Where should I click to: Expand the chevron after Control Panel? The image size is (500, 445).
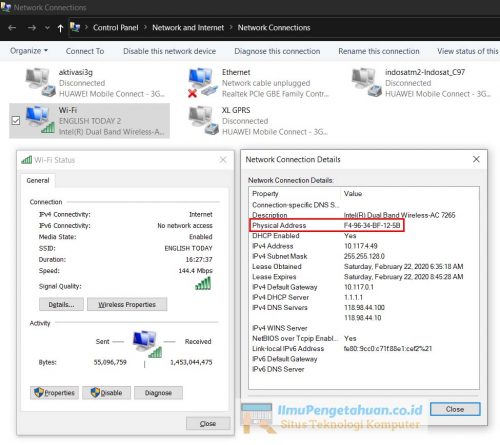tap(145, 27)
